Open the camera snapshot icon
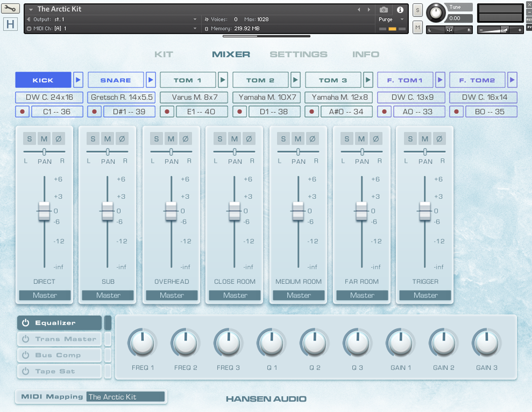532x412 pixels. (x=384, y=10)
